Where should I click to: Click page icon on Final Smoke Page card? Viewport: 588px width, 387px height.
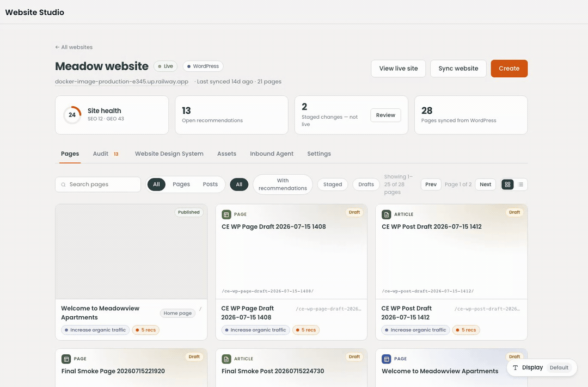66,359
